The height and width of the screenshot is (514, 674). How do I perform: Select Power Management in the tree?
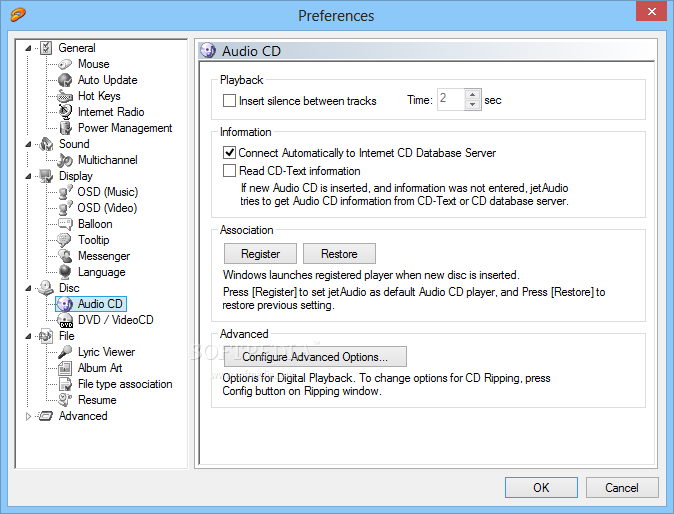(125, 128)
